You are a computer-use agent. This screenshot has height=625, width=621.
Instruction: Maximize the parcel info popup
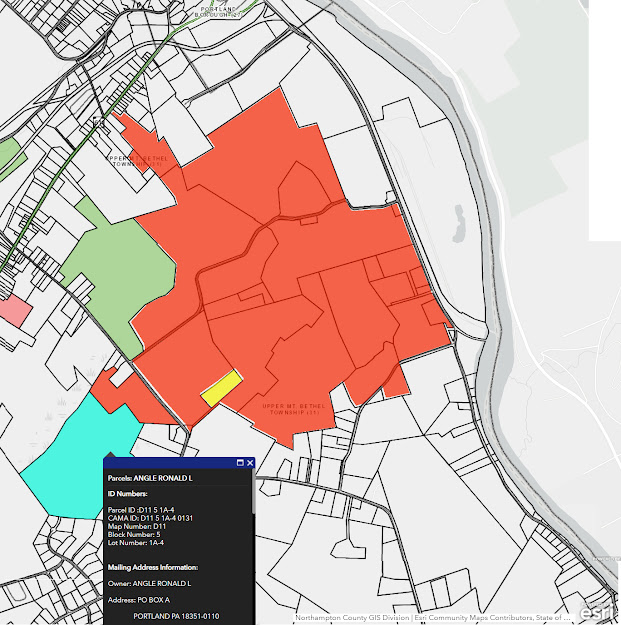[240, 462]
